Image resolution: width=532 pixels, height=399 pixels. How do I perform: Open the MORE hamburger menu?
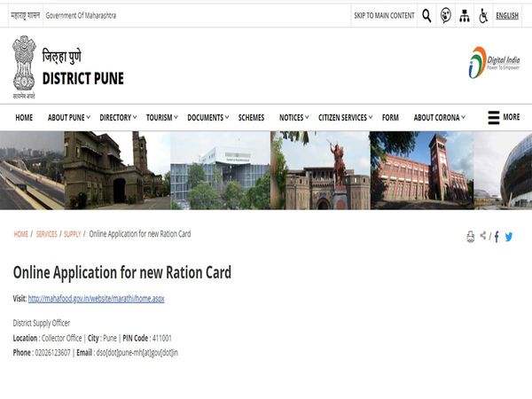click(x=504, y=117)
